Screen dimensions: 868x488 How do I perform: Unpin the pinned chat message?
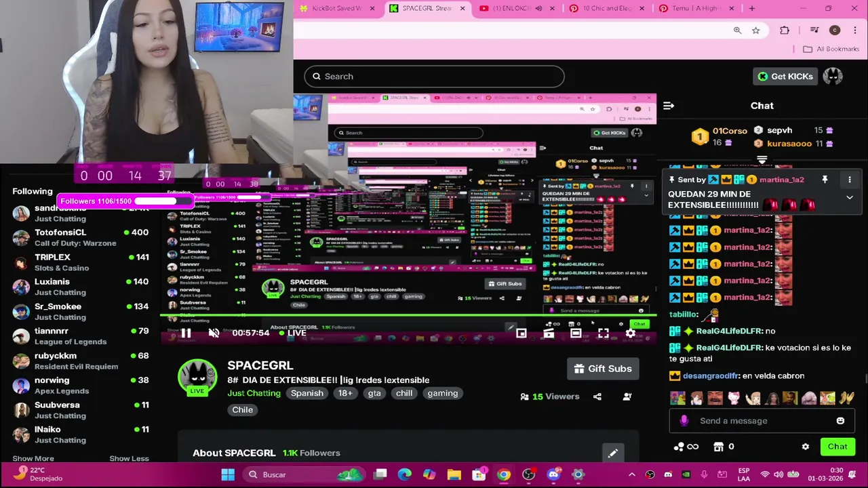tap(825, 180)
